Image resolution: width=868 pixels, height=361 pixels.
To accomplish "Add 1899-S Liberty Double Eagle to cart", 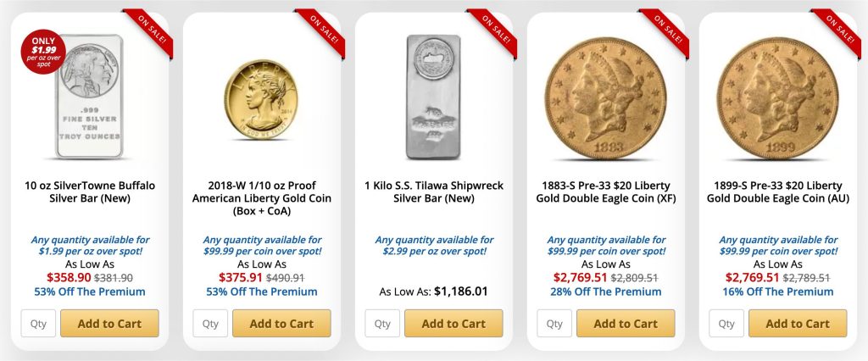I will click(x=798, y=323).
